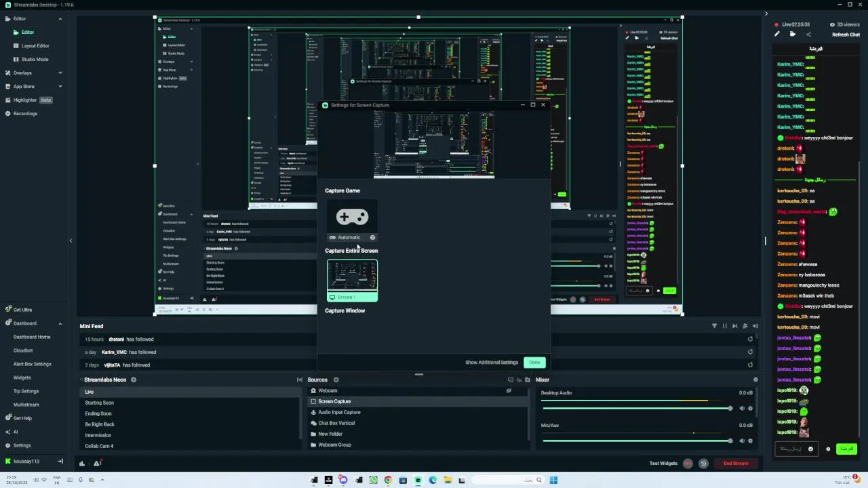This screenshot has height=488, width=868.
Task: Collapse the side panel arrow left of the preview
Action: [x=71, y=240]
